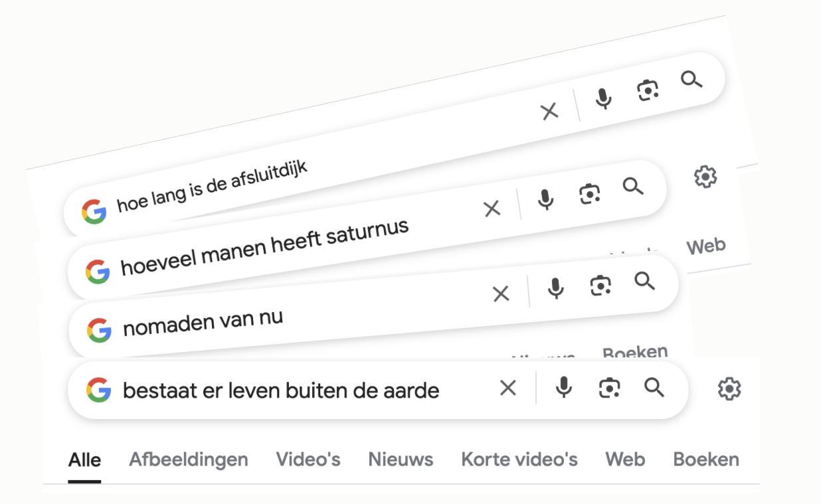821x504 pixels.
Task: Clear the 'nomaden van nu' search query
Action: click(501, 294)
